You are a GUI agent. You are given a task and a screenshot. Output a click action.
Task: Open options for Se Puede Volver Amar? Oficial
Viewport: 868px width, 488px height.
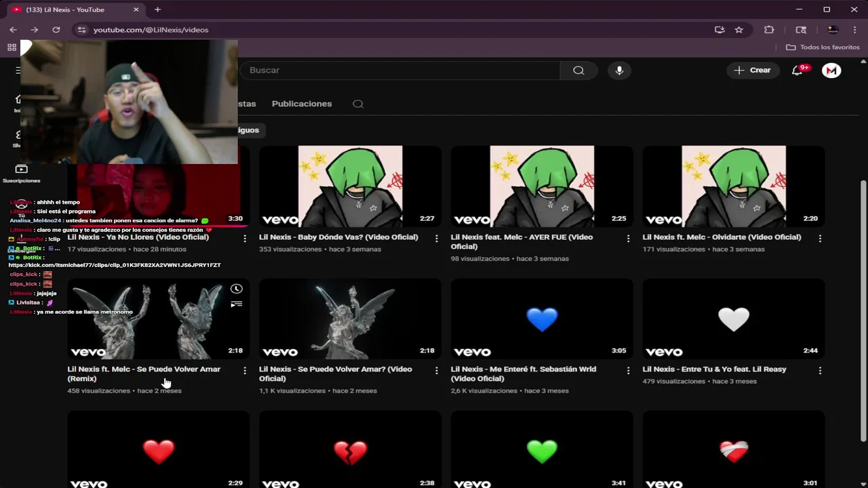(436, 371)
